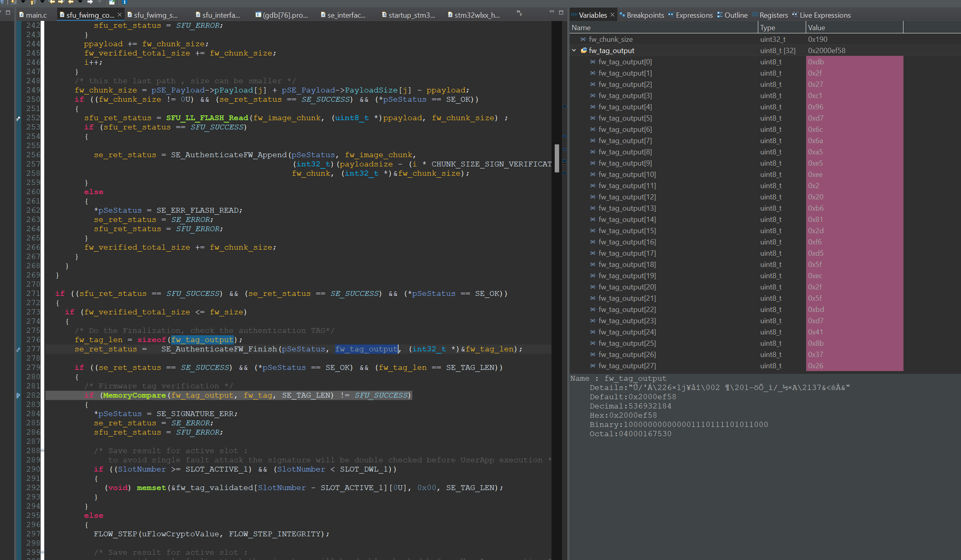961x560 pixels.
Task: Switch to startup_stm3... editor tab
Action: pos(411,15)
